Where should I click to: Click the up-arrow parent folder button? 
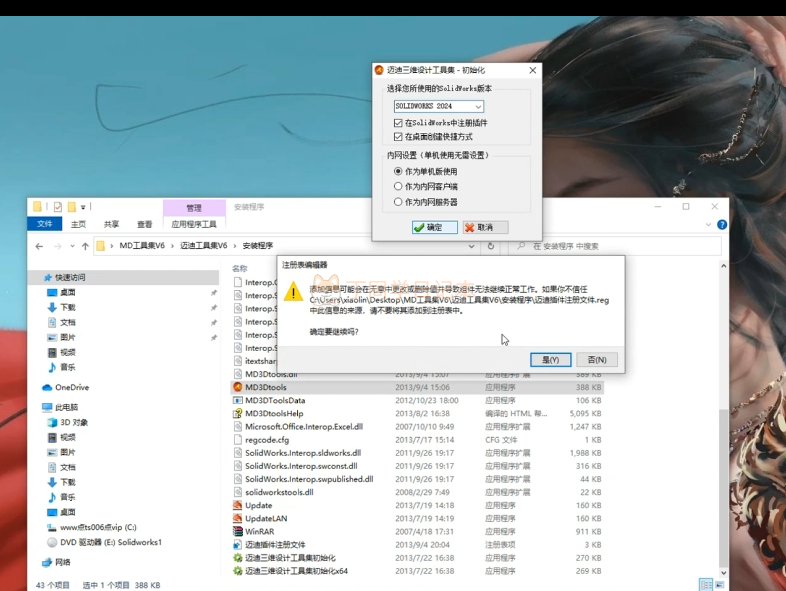[87, 245]
